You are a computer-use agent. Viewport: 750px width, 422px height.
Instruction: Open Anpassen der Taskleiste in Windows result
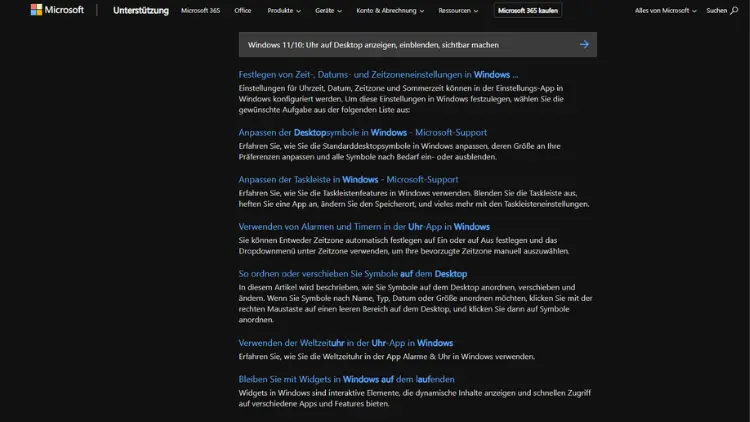pos(348,179)
